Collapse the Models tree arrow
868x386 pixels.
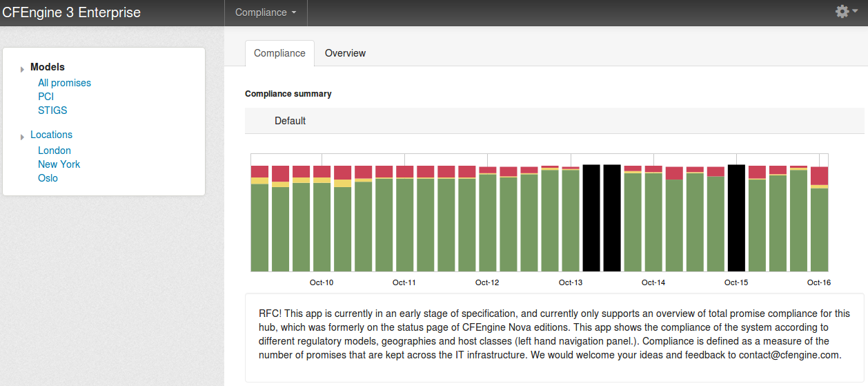(x=23, y=69)
